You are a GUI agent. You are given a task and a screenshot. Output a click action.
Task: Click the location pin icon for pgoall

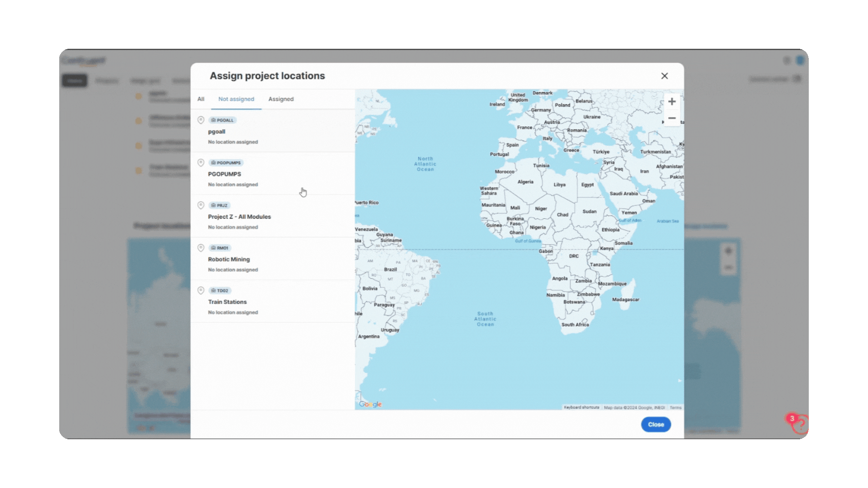201,120
